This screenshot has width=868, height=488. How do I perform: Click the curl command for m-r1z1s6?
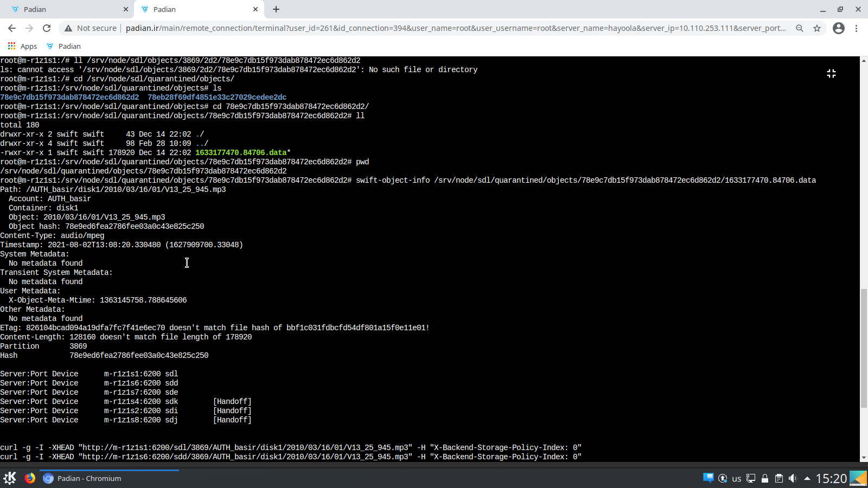point(291,457)
